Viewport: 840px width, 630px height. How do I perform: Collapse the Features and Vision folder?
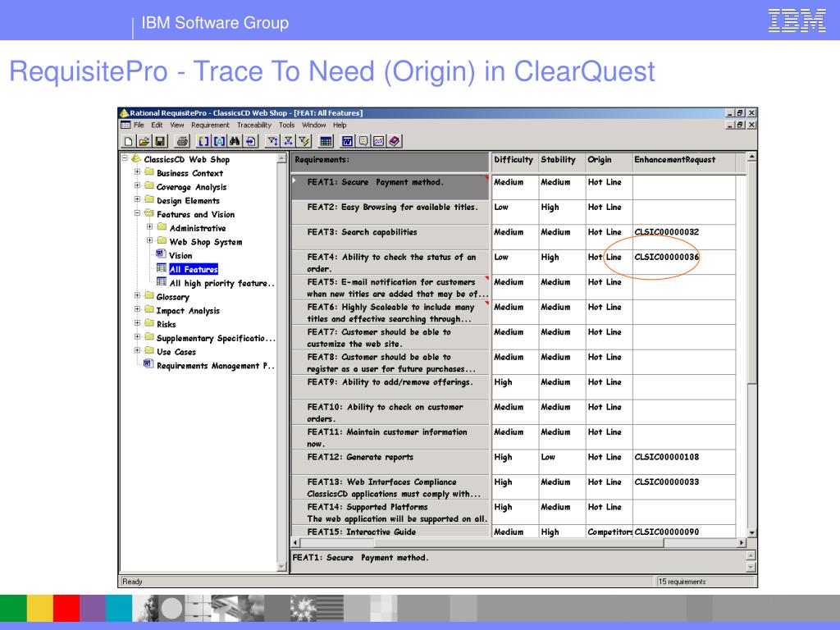pyautogui.click(x=137, y=213)
